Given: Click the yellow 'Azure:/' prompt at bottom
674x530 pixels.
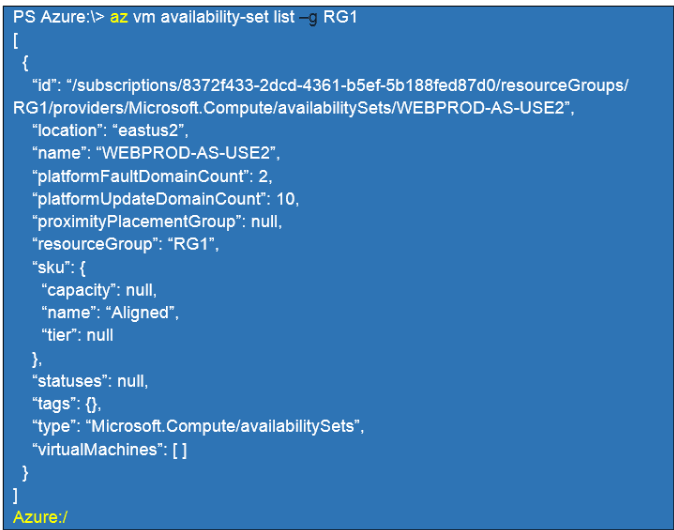Looking at the screenshot, I should click(41, 517).
